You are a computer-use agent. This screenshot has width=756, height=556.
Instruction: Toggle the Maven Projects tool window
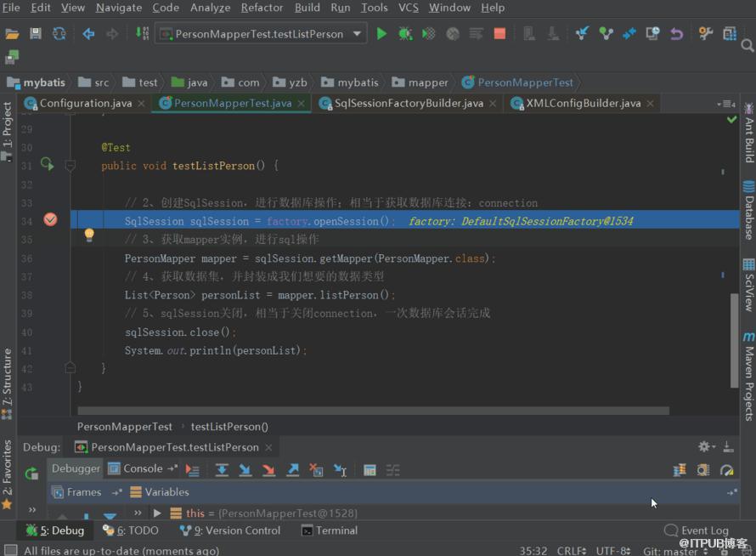point(748,377)
